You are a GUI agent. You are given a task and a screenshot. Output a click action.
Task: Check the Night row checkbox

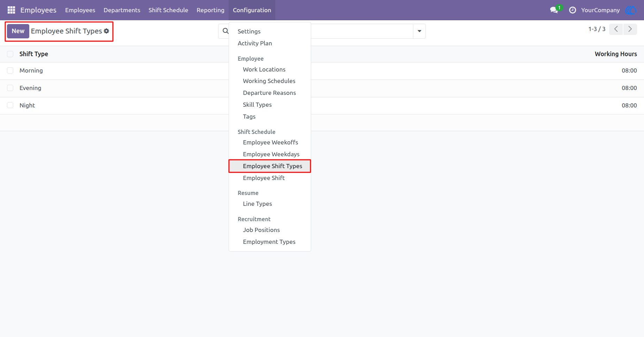tap(10, 105)
